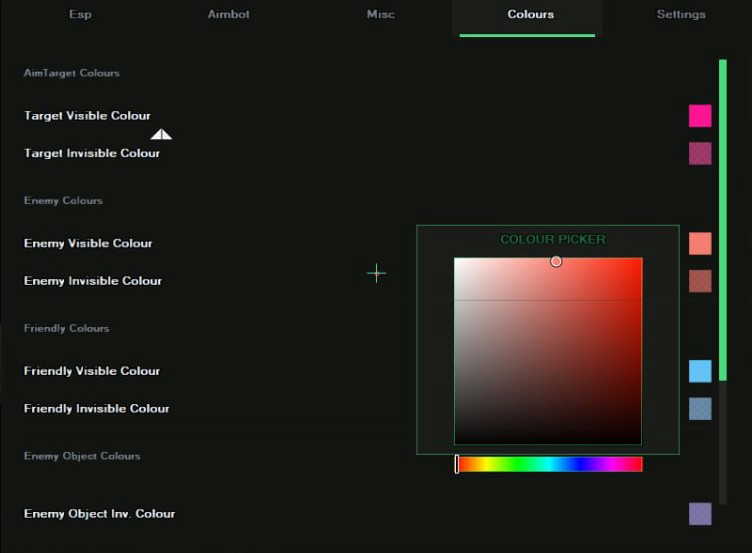Click the Enemy Visible Colour swatch
The height and width of the screenshot is (553, 752).
(700, 244)
